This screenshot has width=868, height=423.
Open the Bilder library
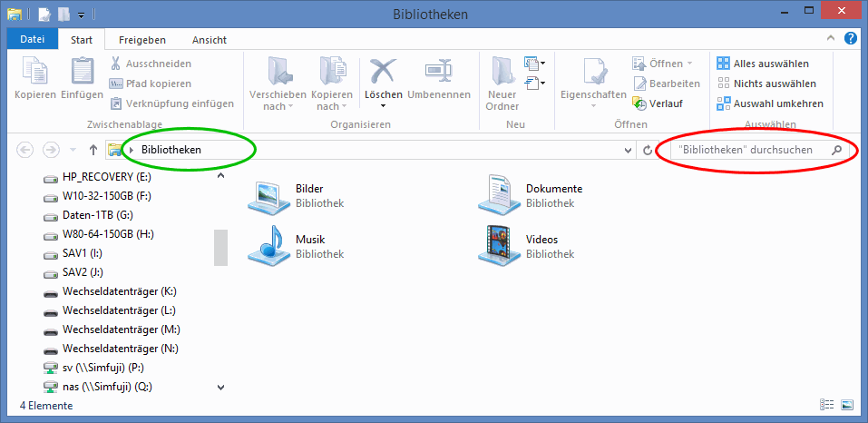coord(269,195)
